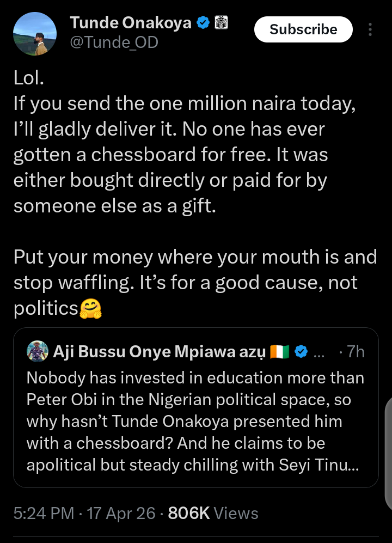Click the 7h timestamp on quoted tweet
This screenshot has width=392, height=543.
click(x=352, y=352)
